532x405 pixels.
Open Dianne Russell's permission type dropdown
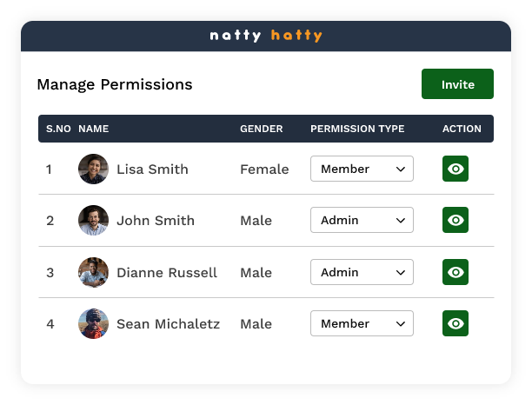coord(362,272)
